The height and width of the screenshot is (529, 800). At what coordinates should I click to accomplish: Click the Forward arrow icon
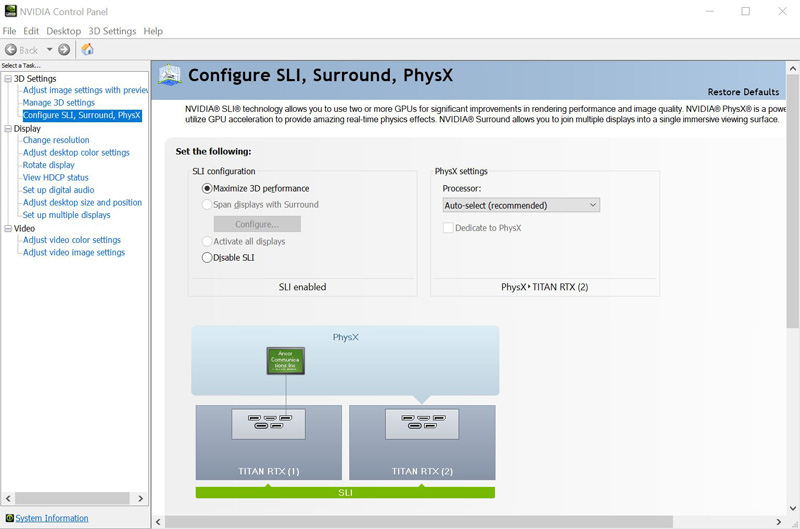tap(64, 49)
